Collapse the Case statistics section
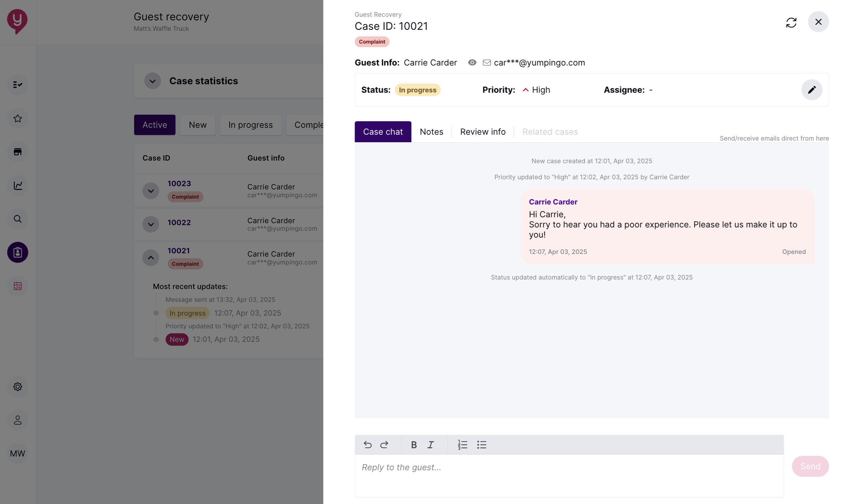Viewport: 860px width, 504px height. tap(153, 81)
